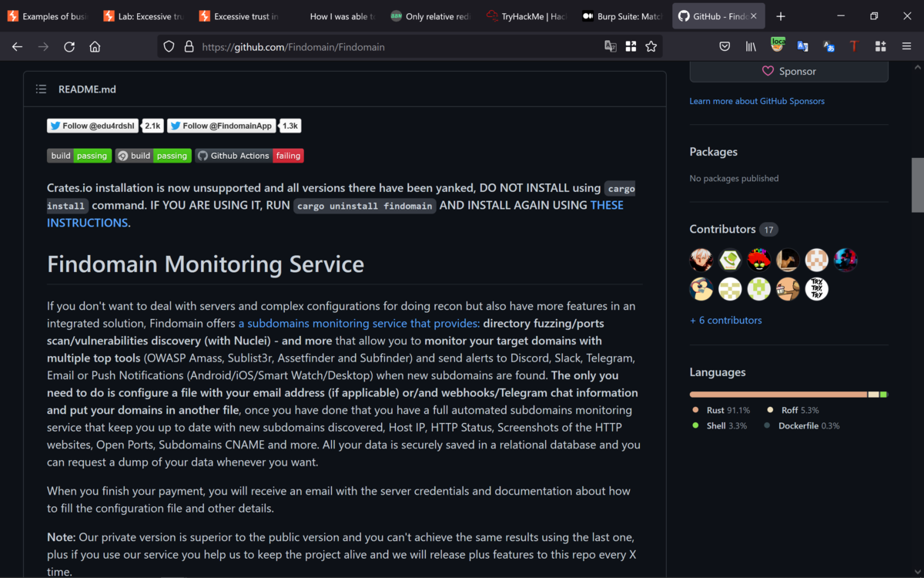Click the first 'build passing' badge
Viewport: 924px width, 578px height.
coord(79,156)
